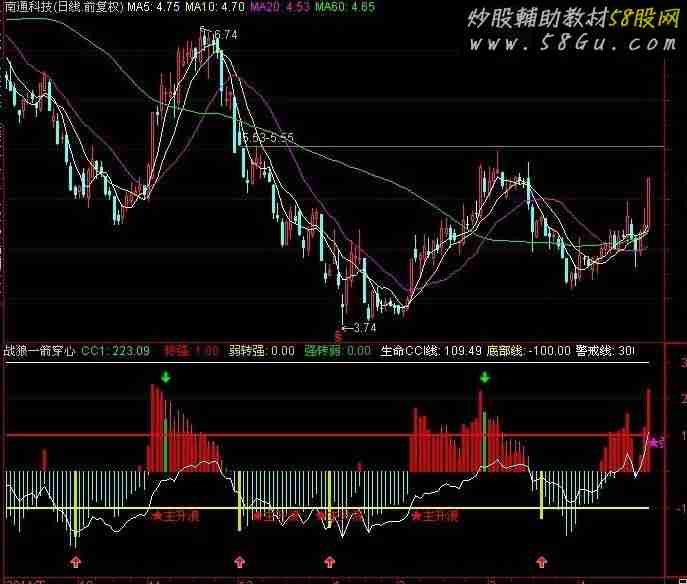The height and width of the screenshot is (584, 687).
Task: Click the third pink up arrow from left
Action: [x=329, y=561]
